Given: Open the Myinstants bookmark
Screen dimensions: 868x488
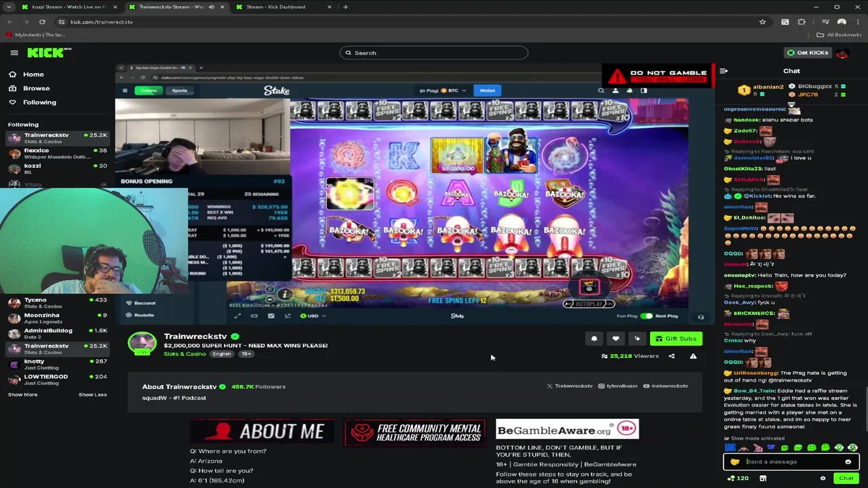Looking at the screenshot, I should pos(35,35).
